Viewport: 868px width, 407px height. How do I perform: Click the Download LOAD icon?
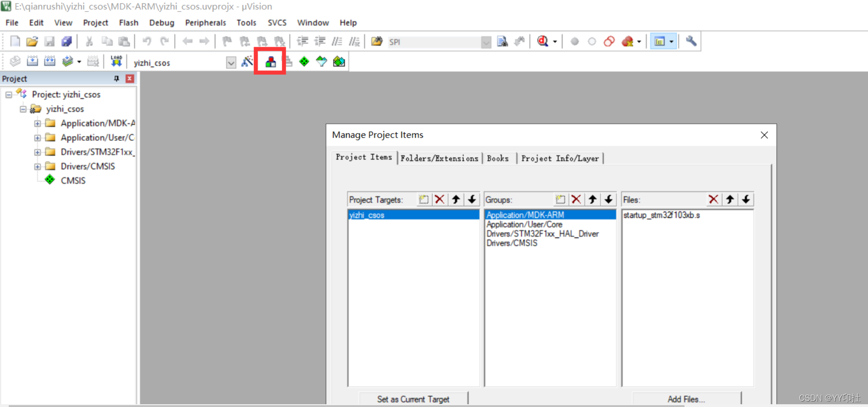coord(116,61)
